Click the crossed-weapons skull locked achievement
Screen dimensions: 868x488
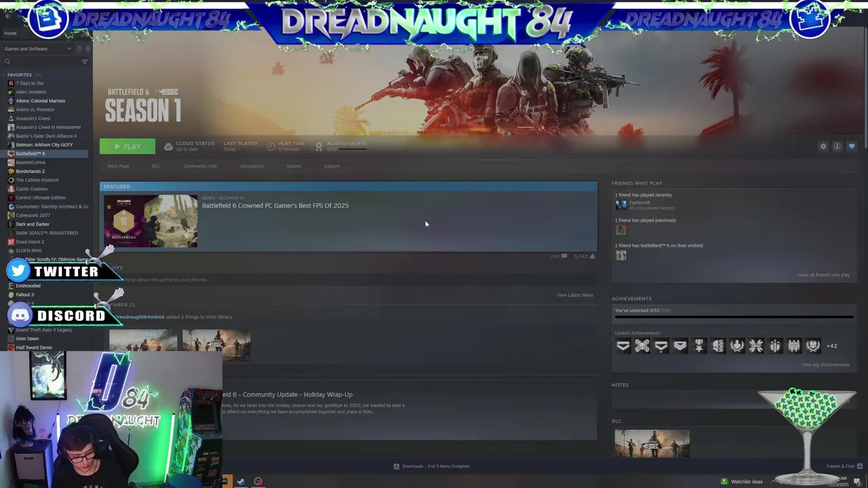click(642, 346)
